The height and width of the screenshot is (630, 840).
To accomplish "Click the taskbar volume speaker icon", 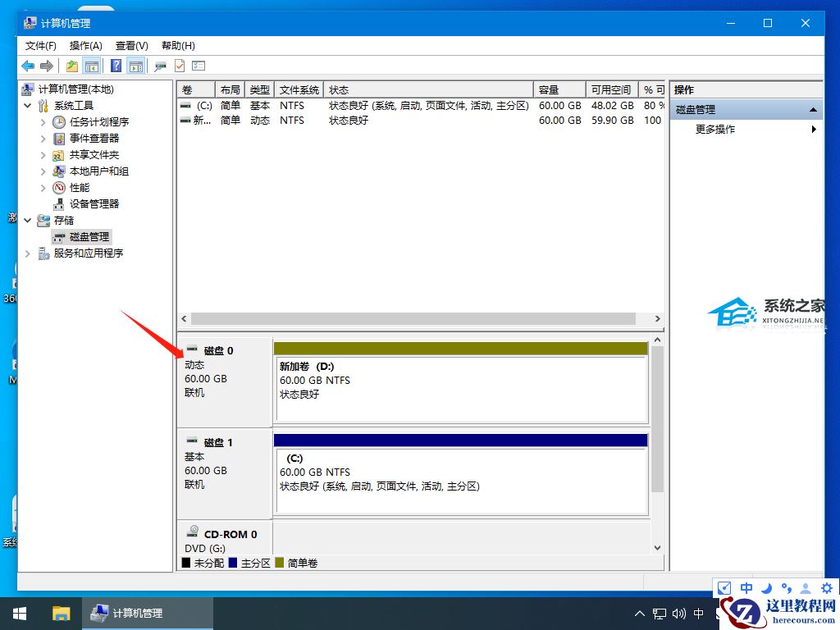I will tap(678, 614).
